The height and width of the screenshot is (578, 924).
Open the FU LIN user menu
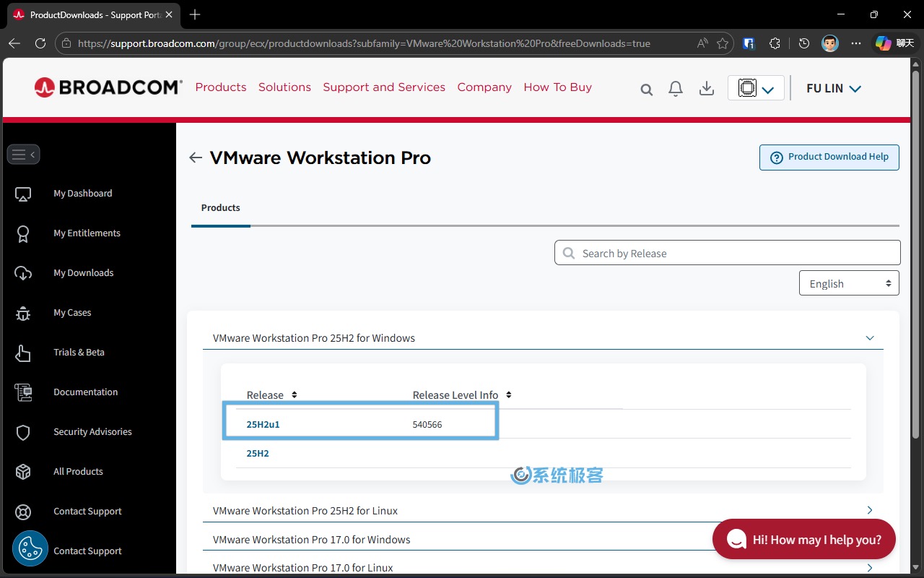coord(834,88)
